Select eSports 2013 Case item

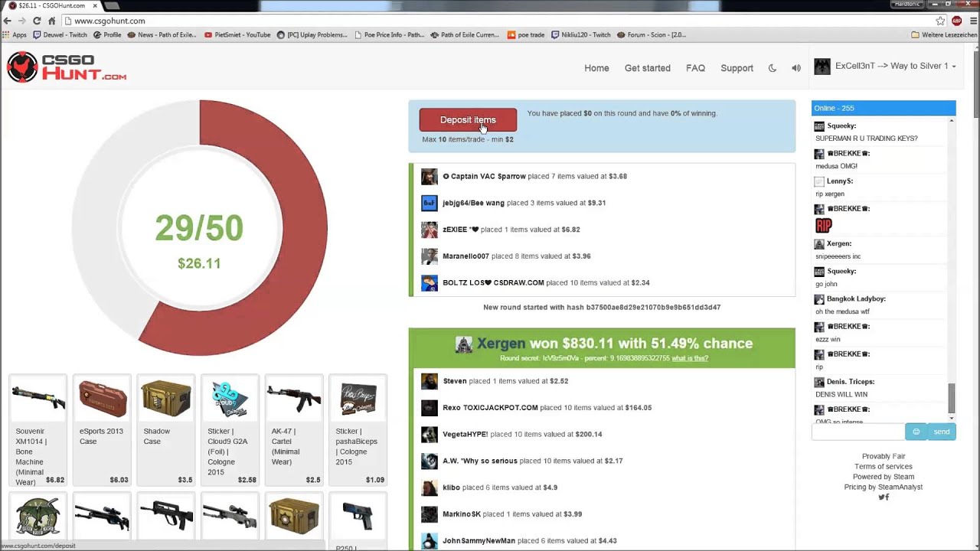point(102,430)
